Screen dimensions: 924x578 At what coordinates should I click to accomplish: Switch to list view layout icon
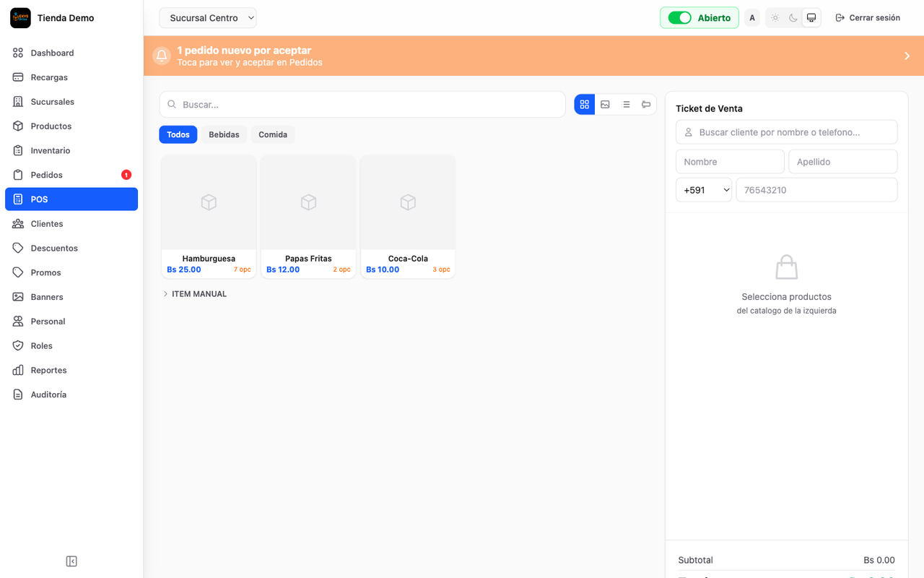626,105
